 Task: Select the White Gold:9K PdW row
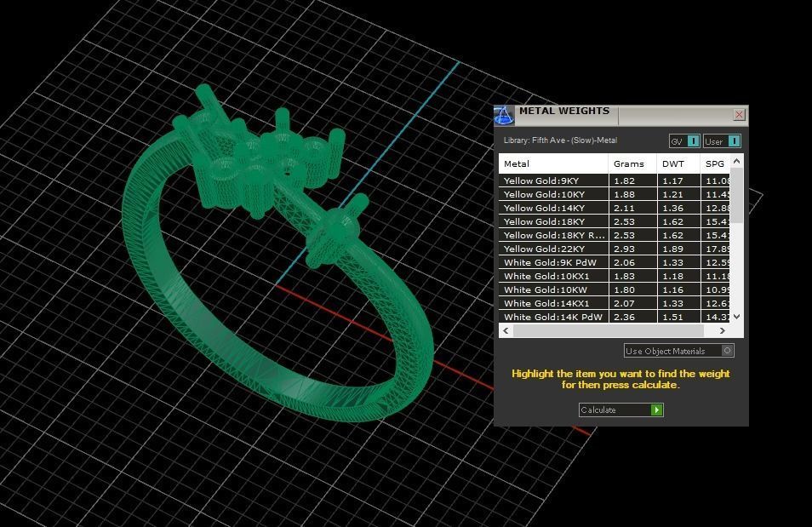[615, 263]
